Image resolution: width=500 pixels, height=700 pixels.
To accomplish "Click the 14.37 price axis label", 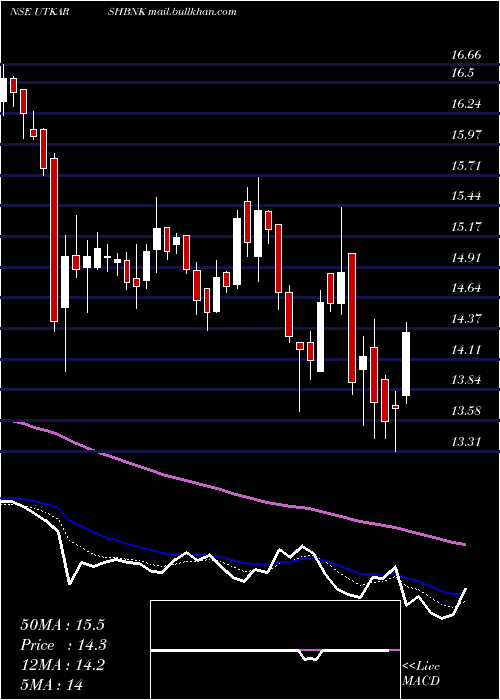I will (x=466, y=319).
